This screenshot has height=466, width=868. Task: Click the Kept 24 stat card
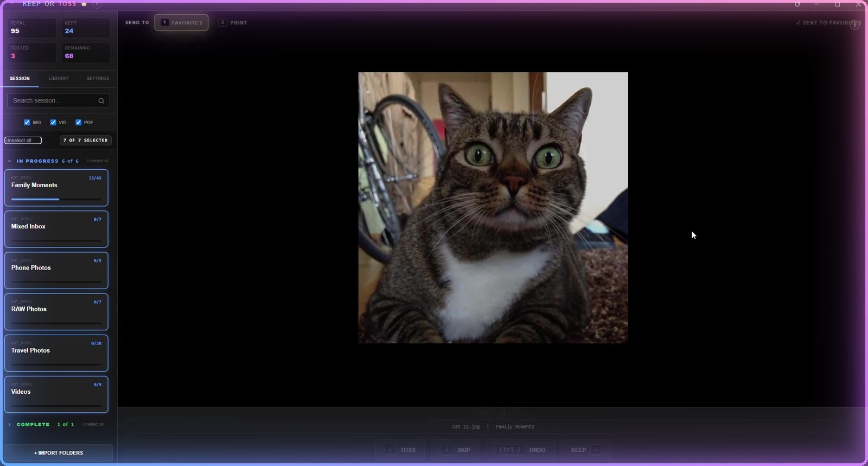86,28
